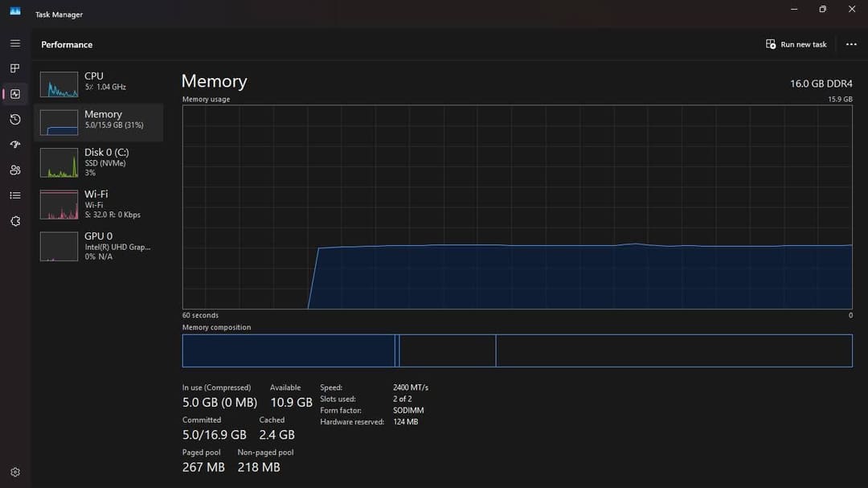Click the 60 seconds graph label
Image resolution: width=868 pixels, height=488 pixels.
(200, 315)
